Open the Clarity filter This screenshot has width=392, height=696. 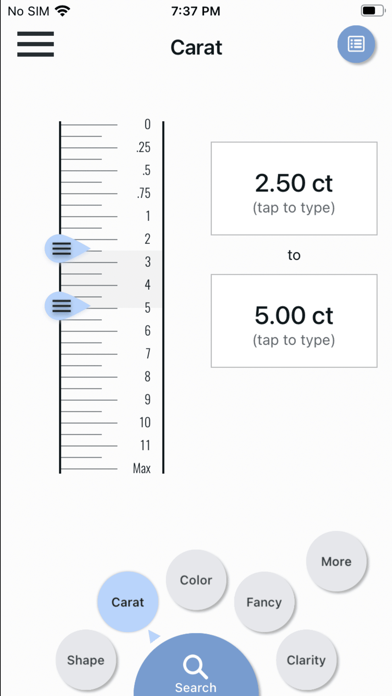[x=306, y=660]
